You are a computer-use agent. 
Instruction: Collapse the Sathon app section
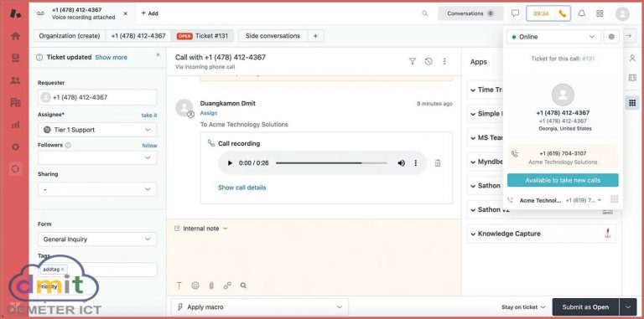point(473,186)
